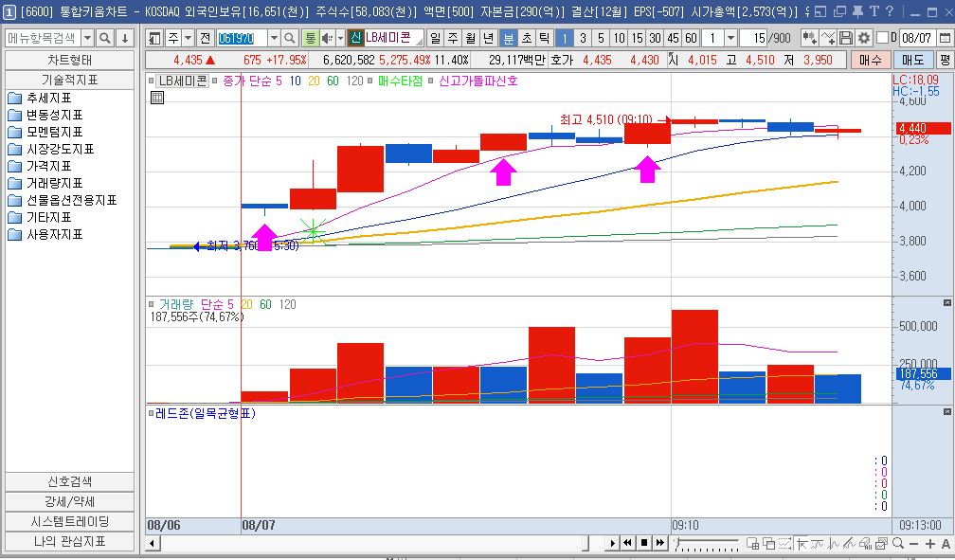Click the stock code input field 061970
955x560 pixels.
click(x=242, y=39)
